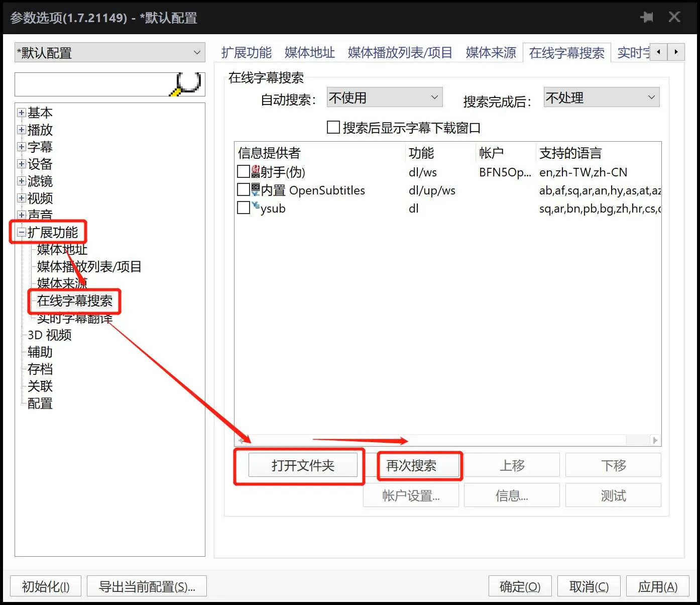Click the 上移 button
Image resolution: width=700 pixels, height=605 pixels.
coord(512,465)
